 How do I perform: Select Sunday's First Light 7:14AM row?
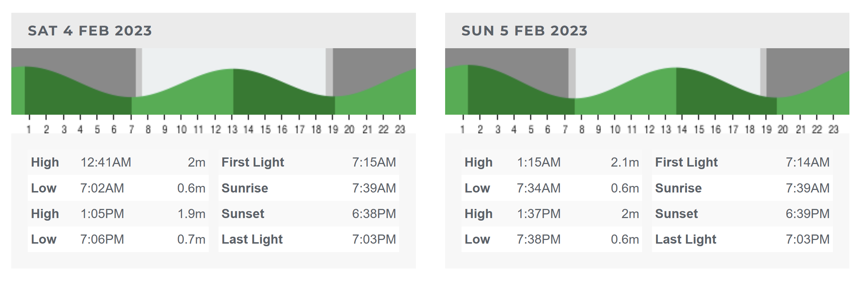point(742,162)
